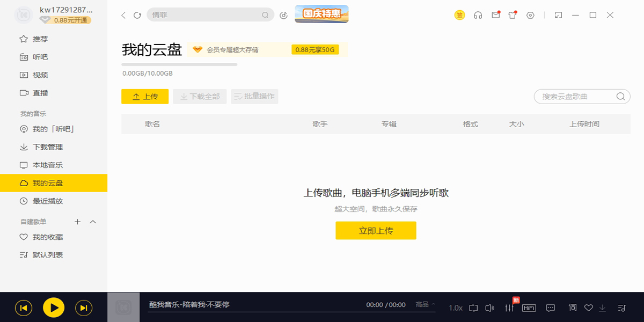Open song recognition icon beside search bar
This screenshot has width=644, height=322.
tap(284, 16)
